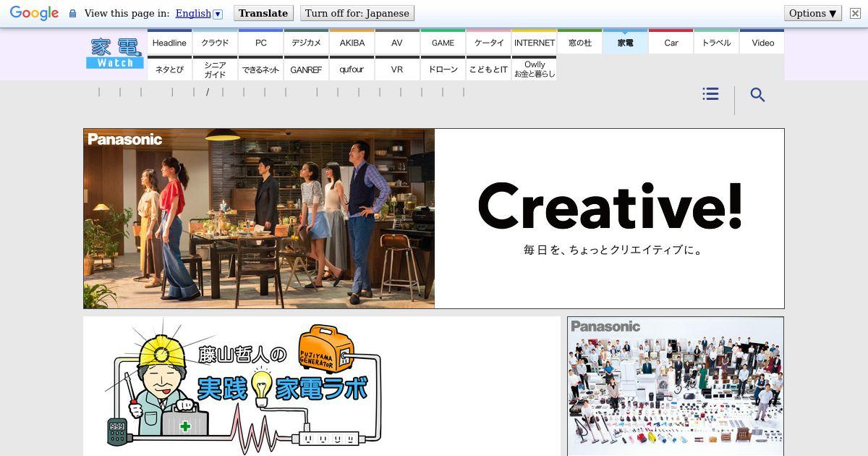Open the PC tab

coord(260,42)
